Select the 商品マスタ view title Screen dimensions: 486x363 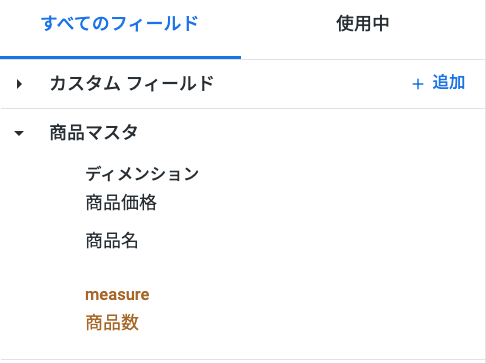point(94,132)
